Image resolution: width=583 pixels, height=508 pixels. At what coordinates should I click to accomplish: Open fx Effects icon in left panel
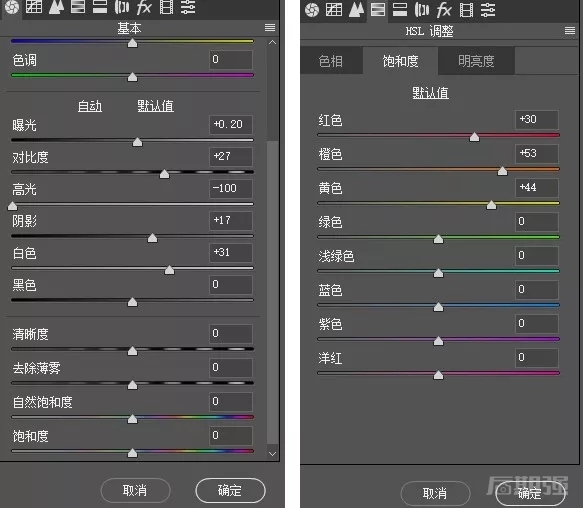pyautogui.click(x=144, y=7)
